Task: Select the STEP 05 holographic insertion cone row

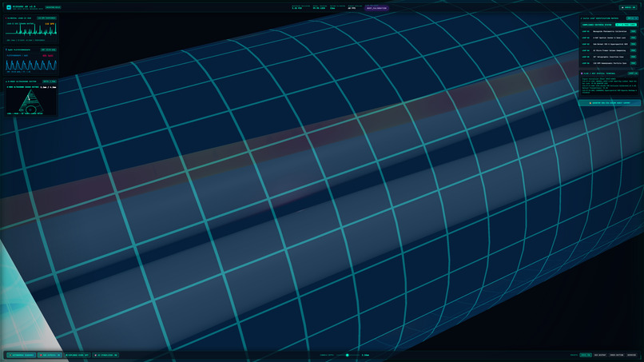Action: pos(609,57)
